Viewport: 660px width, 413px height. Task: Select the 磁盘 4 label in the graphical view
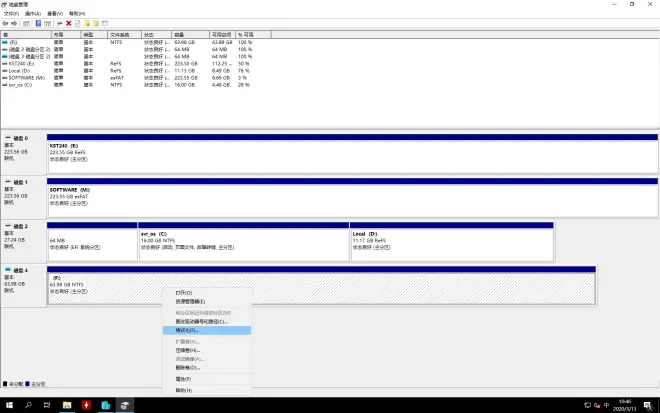pos(21,270)
